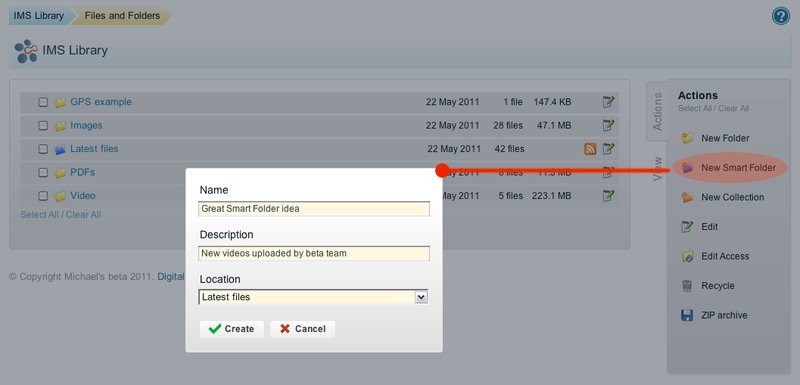Click the 147.4 KB size value
800x385 pixels.
click(553, 102)
